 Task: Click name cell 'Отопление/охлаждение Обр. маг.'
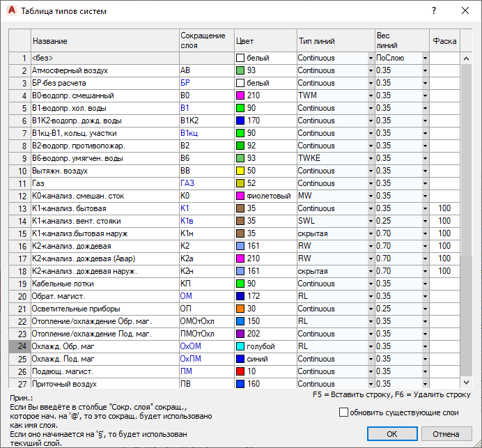[104, 321]
